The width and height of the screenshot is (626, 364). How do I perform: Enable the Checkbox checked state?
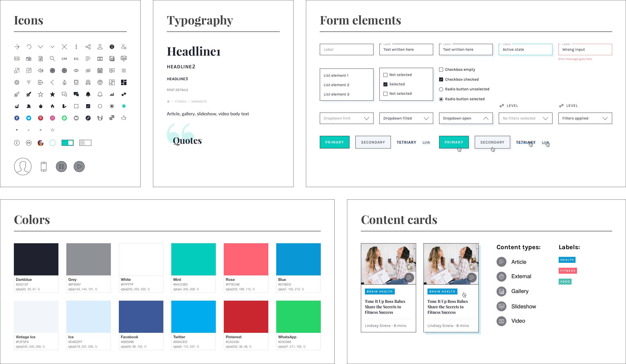[x=441, y=79]
